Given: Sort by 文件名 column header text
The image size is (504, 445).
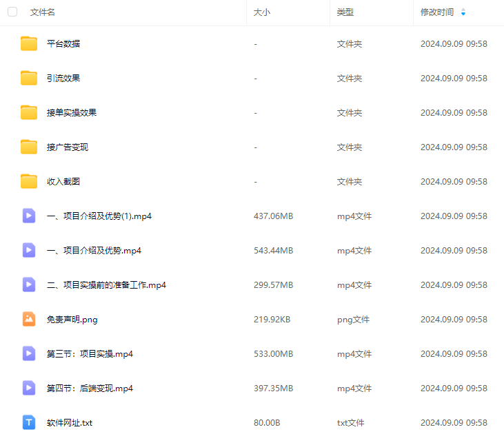Looking at the screenshot, I should coord(43,12).
